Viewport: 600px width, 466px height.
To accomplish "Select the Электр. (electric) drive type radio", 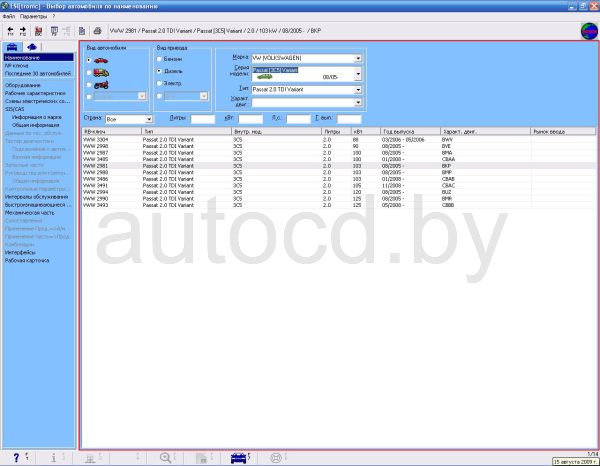I will click(159, 83).
